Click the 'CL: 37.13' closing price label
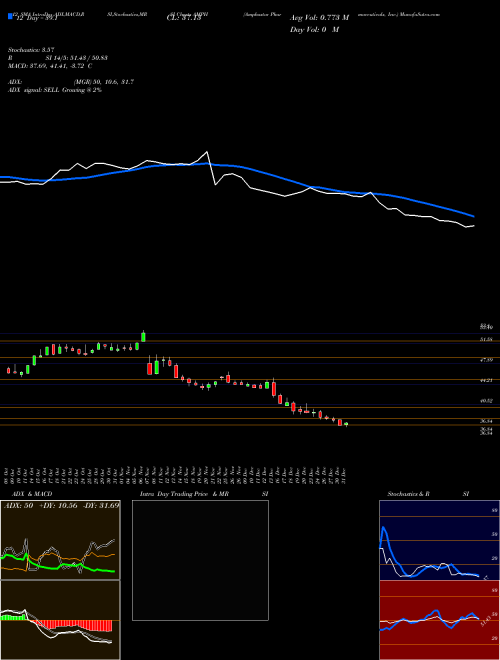Screen dimensions: 500x660 tap(184, 18)
